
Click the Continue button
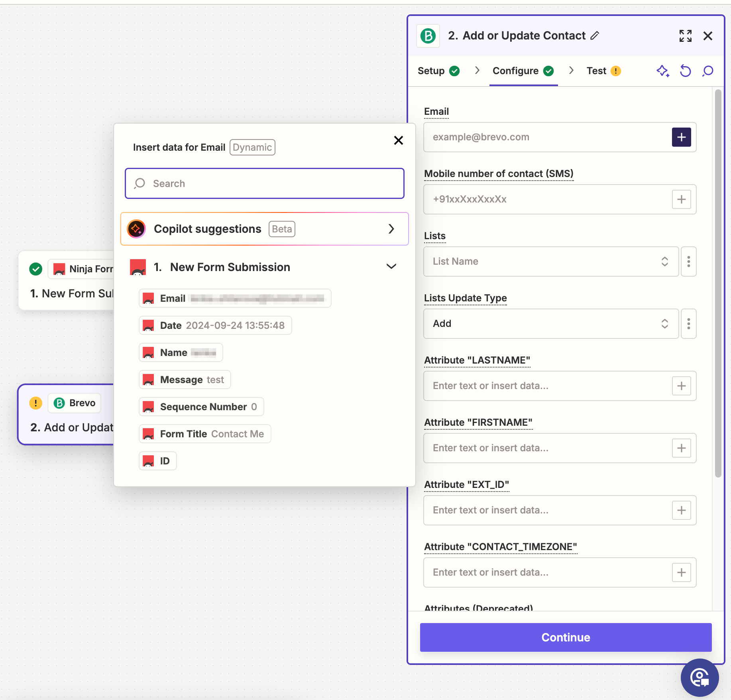566,637
